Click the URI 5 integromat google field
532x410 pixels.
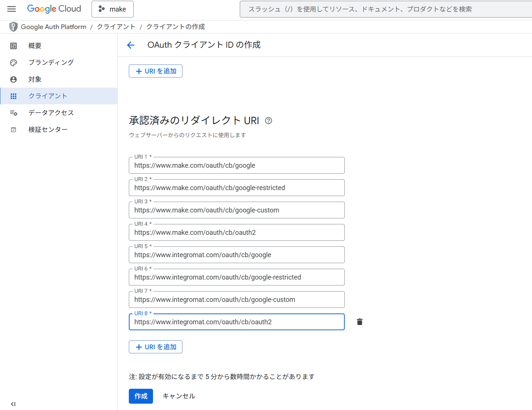click(x=237, y=255)
